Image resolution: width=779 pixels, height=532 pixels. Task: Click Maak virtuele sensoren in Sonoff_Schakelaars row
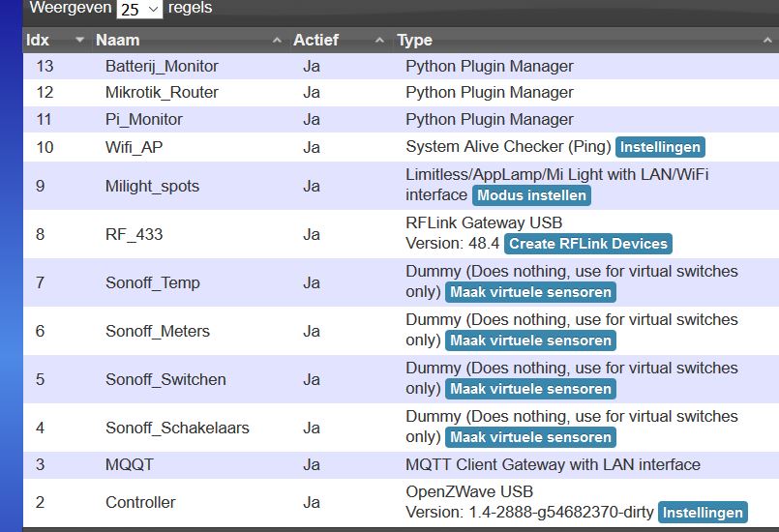coord(530,437)
